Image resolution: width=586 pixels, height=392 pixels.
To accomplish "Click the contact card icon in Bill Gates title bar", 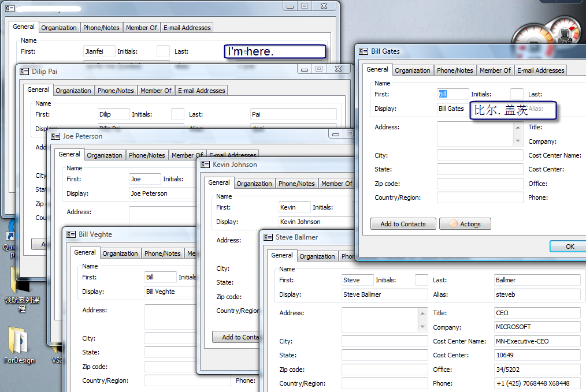I will (x=364, y=51).
